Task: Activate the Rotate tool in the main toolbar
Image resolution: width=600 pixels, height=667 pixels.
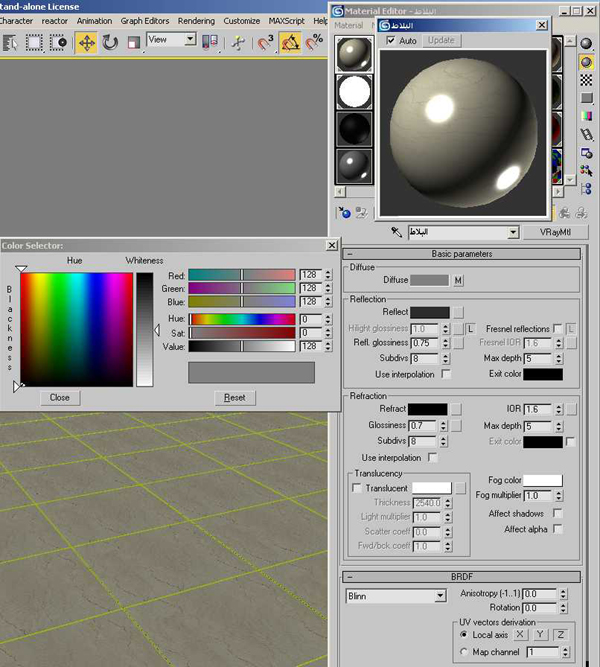Action: coord(110,42)
